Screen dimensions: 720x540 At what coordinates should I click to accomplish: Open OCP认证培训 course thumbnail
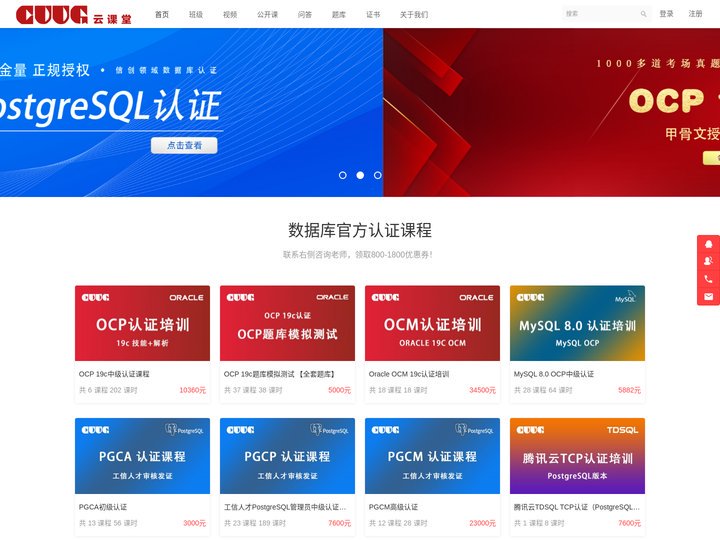(142, 323)
